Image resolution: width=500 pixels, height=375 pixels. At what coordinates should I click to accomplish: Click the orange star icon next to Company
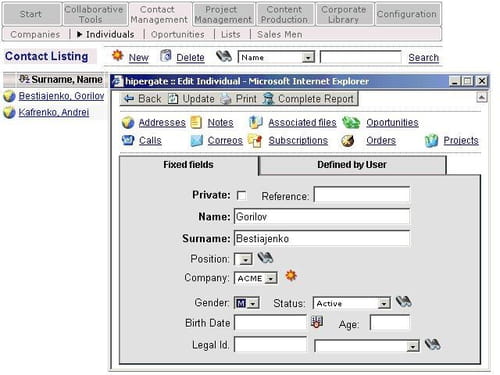[x=291, y=276]
